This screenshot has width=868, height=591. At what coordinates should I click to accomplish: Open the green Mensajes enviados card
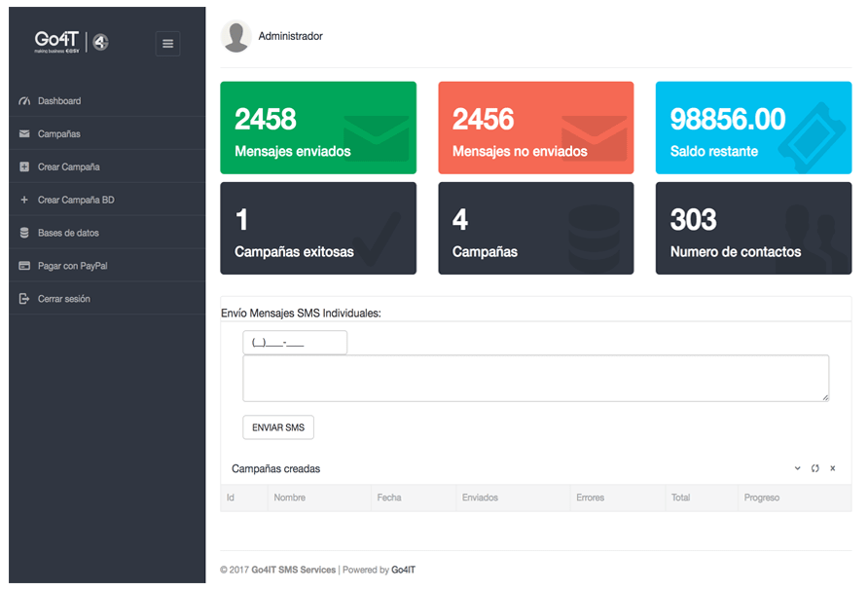coord(318,128)
